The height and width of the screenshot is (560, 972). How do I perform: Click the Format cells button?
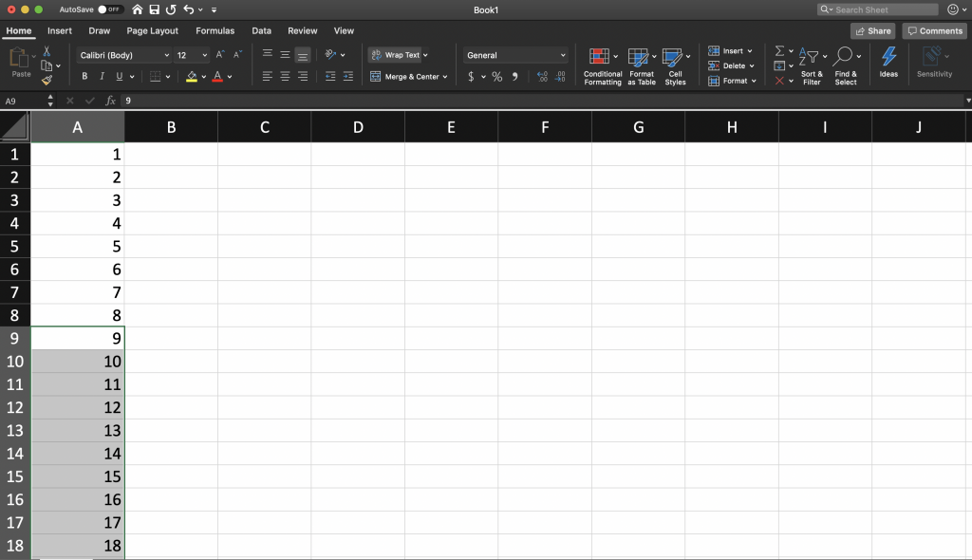[x=732, y=81]
